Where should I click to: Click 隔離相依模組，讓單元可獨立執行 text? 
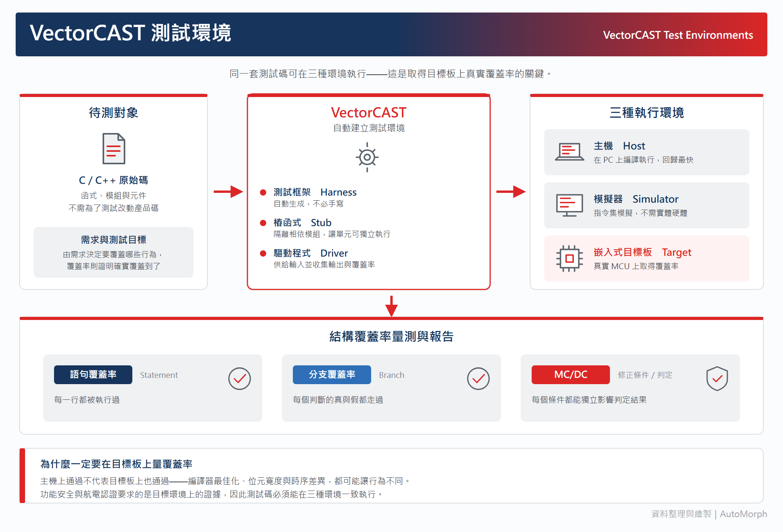332,234
